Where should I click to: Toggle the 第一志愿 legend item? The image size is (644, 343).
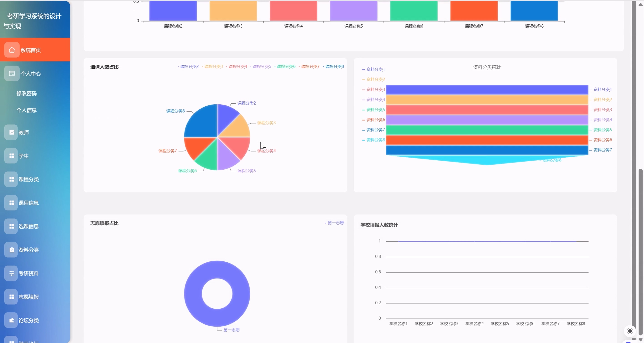(x=335, y=223)
